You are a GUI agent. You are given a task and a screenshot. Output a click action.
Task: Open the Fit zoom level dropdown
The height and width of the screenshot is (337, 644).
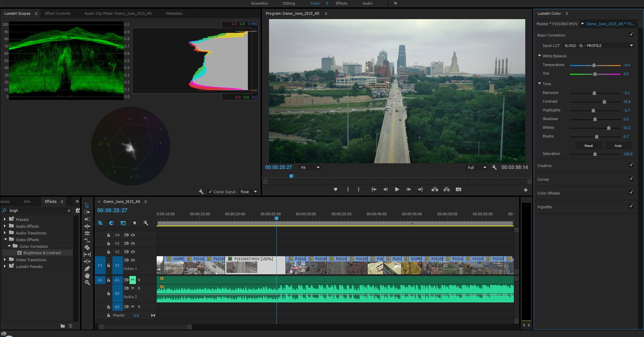310,168
